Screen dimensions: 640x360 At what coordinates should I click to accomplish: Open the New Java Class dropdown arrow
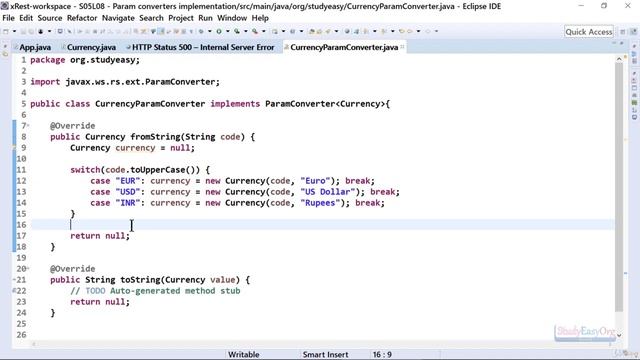tap(301, 31)
